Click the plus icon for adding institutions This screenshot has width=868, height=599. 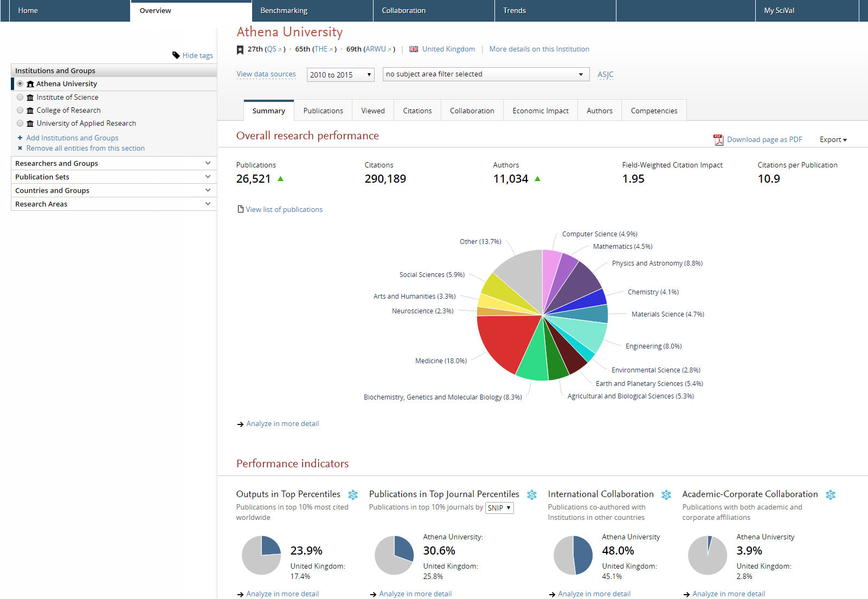pyautogui.click(x=20, y=138)
